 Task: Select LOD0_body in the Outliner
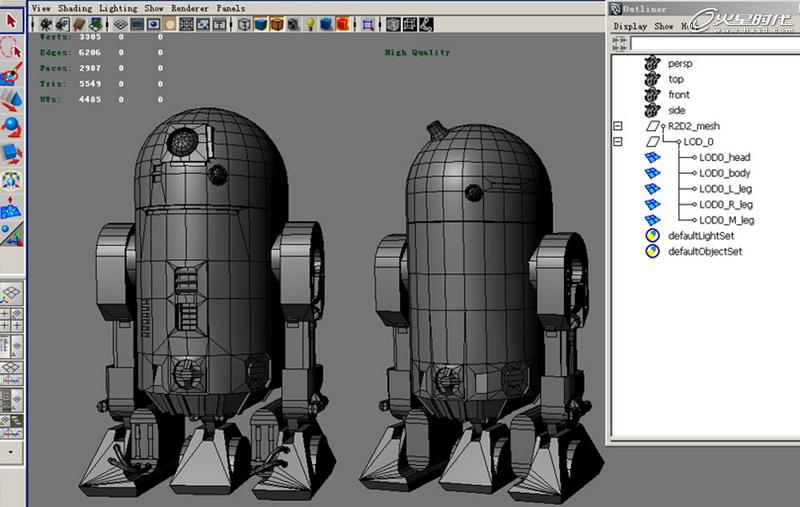[x=725, y=173]
